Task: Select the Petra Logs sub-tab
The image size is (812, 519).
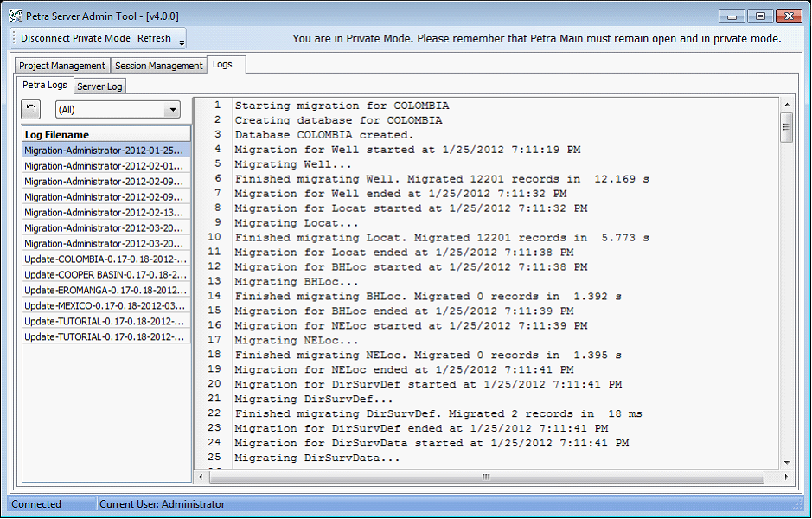Action: tap(45, 85)
